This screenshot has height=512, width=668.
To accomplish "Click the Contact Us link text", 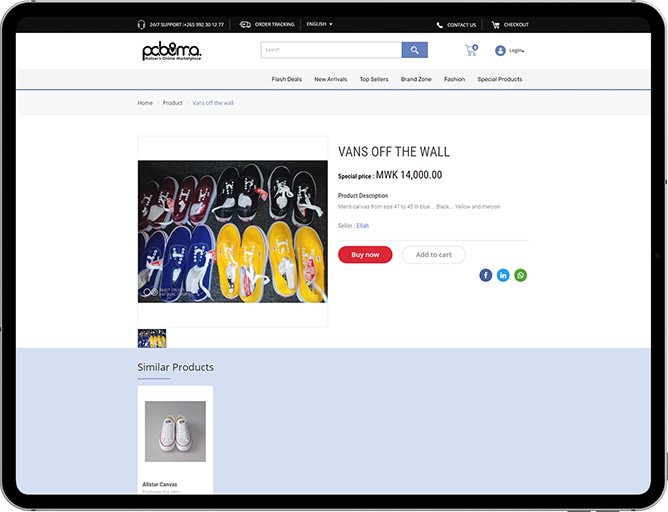I will pos(461,25).
